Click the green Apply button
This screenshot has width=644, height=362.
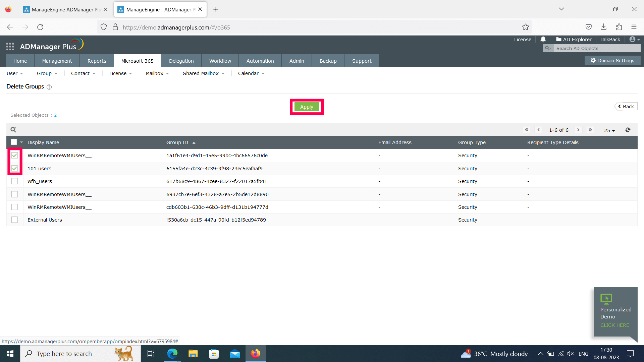[x=307, y=107]
